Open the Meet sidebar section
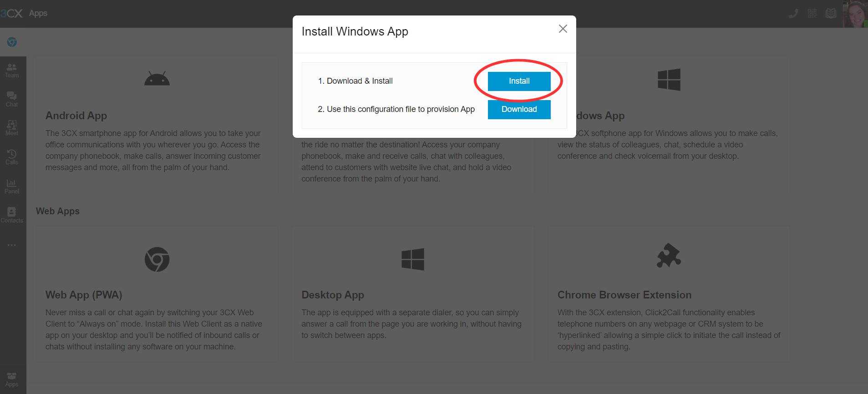This screenshot has width=868, height=394. pos(12,128)
